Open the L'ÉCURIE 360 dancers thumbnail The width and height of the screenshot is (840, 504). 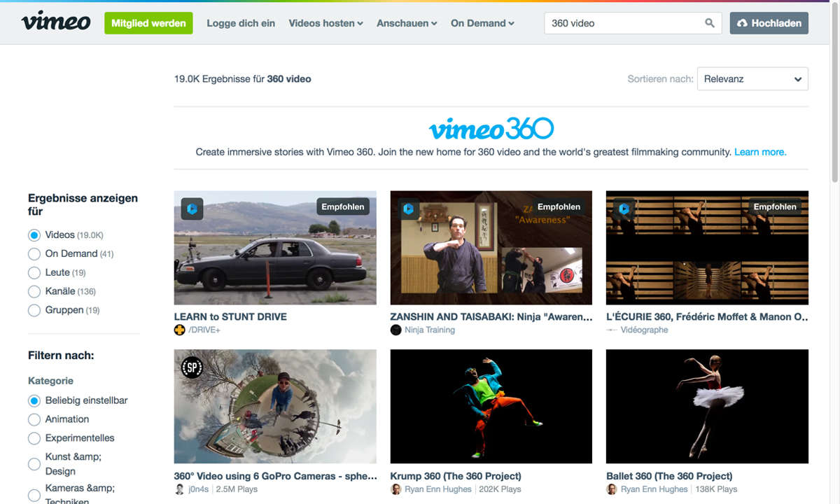click(707, 248)
